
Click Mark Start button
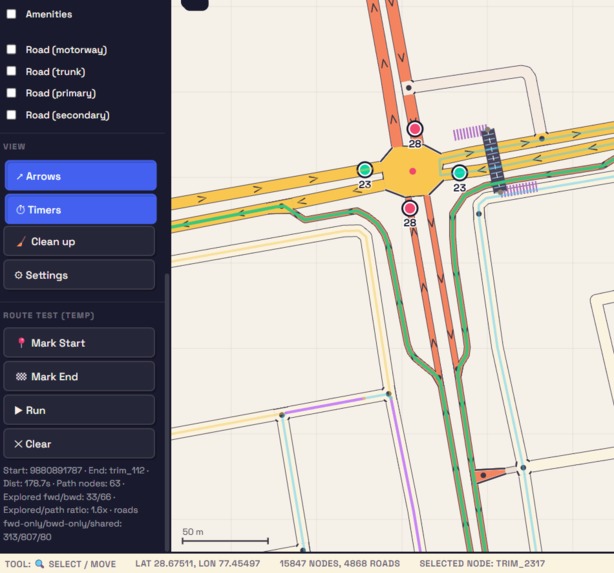click(x=79, y=343)
